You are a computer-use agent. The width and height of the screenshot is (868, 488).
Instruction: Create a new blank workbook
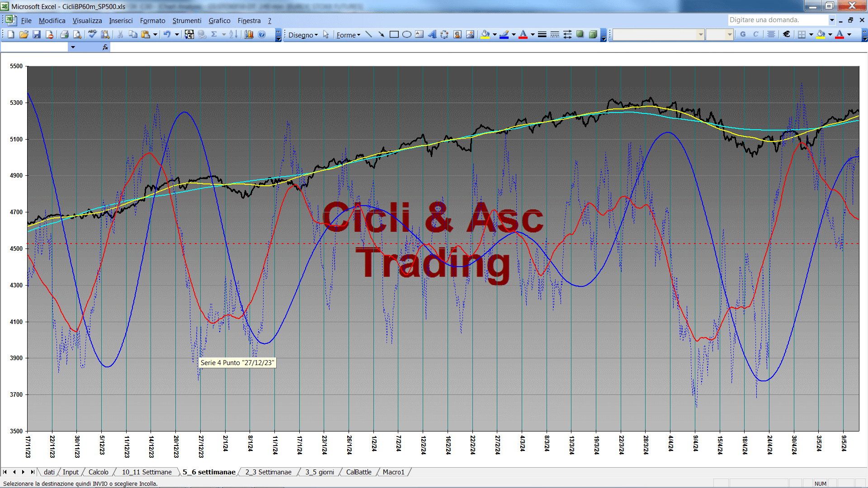point(11,34)
